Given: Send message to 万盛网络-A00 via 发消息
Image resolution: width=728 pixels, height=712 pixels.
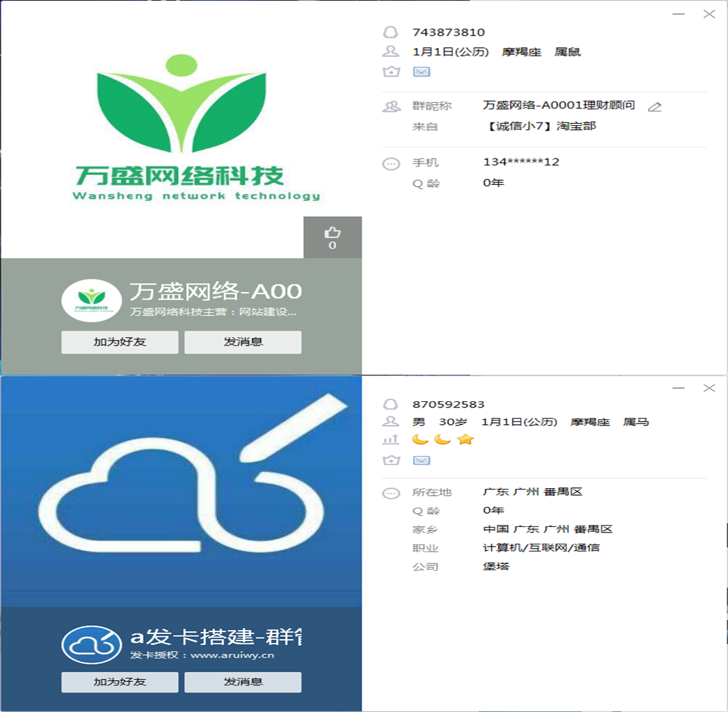Looking at the screenshot, I should pyautogui.click(x=243, y=342).
